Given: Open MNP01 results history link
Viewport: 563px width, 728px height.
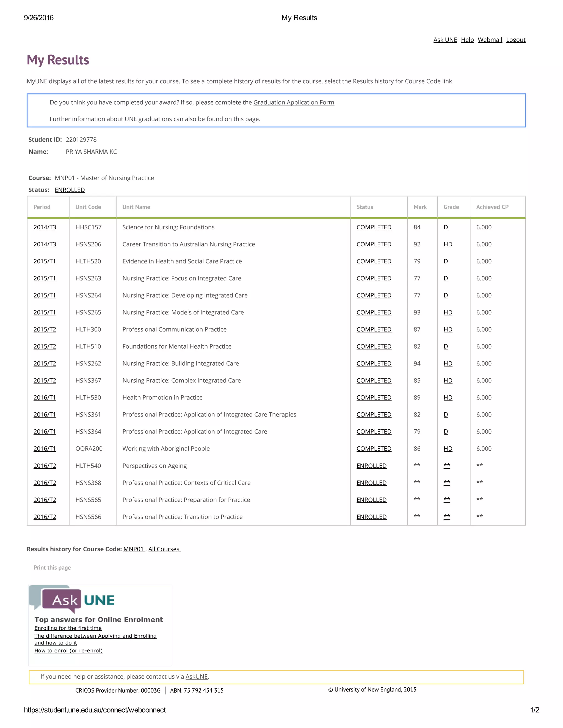Looking at the screenshot, I should [x=134, y=549].
